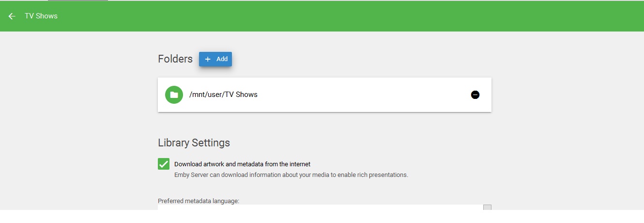Open the Preferred metadata language dropdown
Image resolution: width=644 pixels, height=223 pixels.
(324, 207)
